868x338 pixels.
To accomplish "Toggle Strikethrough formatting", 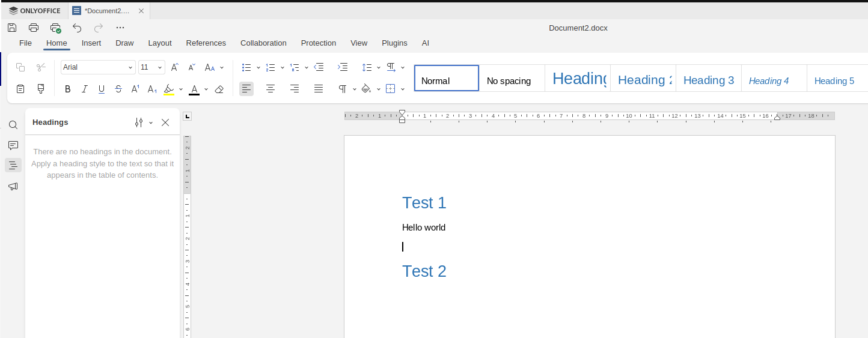I will pos(118,89).
